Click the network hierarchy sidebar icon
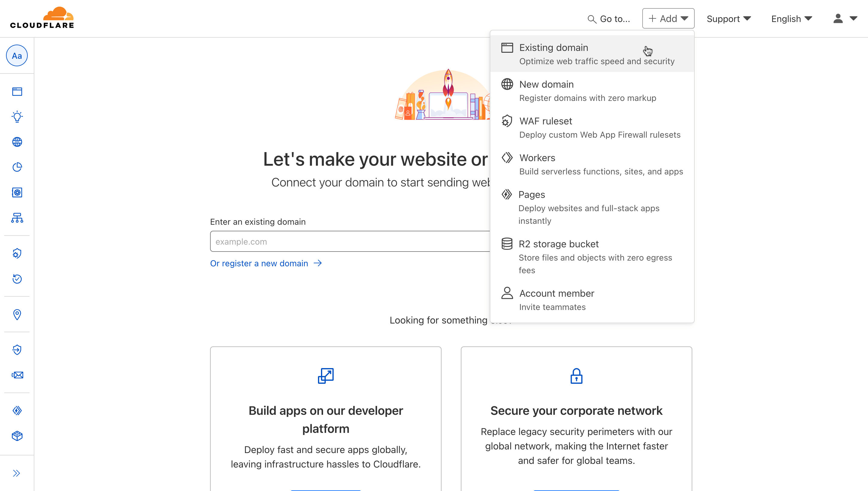 click(x=17, y=218)
